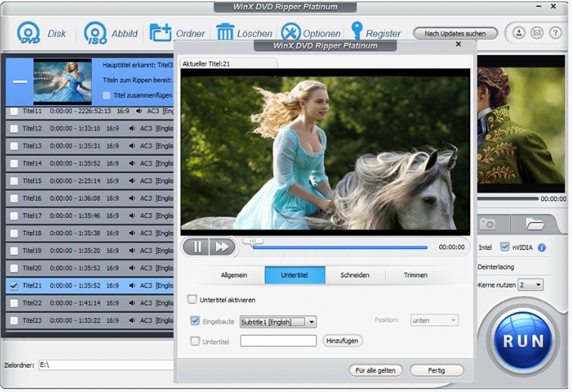Check the Titel22 checkbox

(14, 303)
